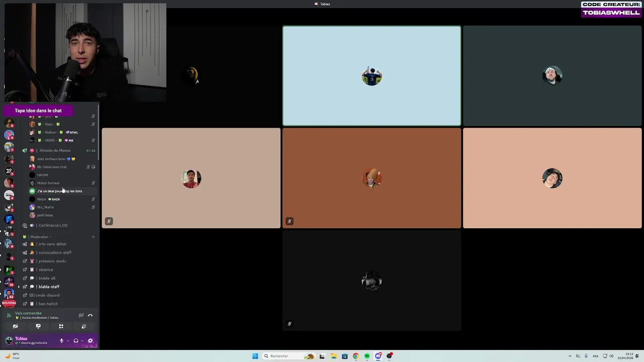
Task: Click the Rechercher taskbar search box
Action: click(289, 356)
